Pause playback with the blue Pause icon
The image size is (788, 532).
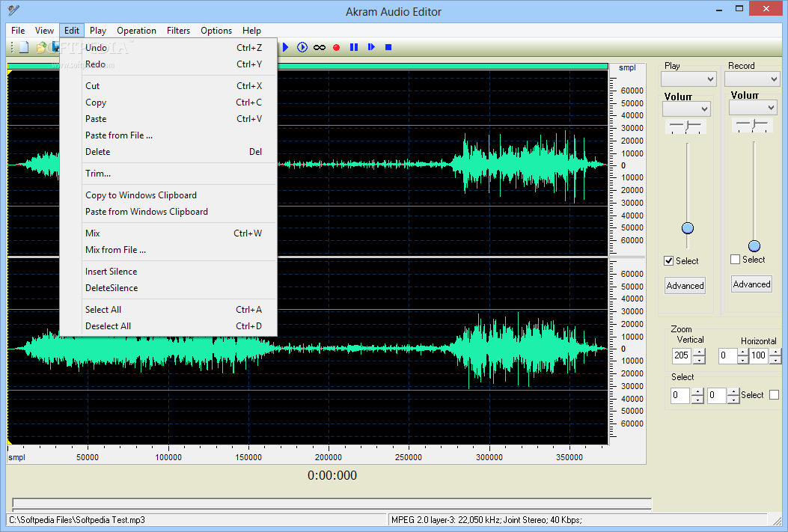(x=354, y=47)
